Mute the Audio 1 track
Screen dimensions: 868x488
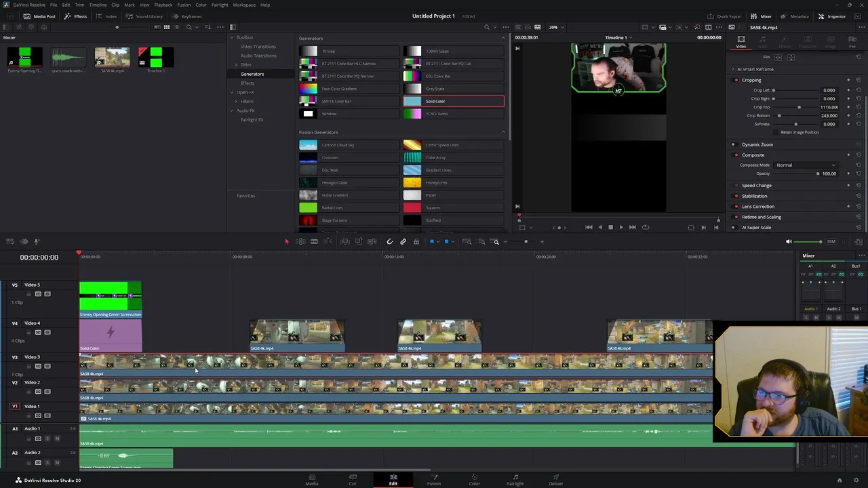[57, 439]
